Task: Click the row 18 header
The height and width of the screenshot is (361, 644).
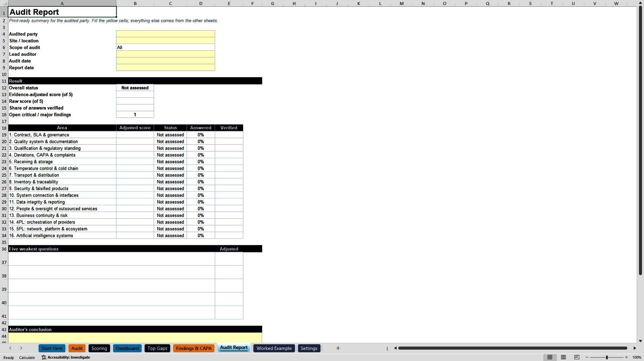Action: click(x=4, y=128)
